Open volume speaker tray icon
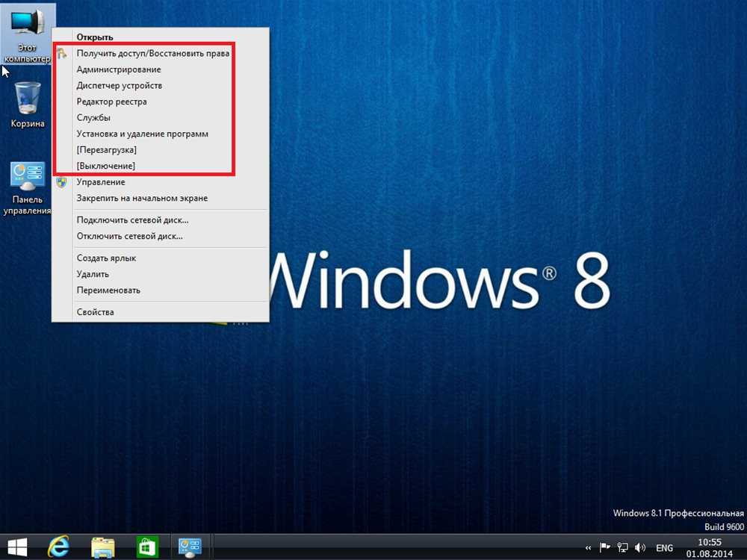 pos(640,547)
